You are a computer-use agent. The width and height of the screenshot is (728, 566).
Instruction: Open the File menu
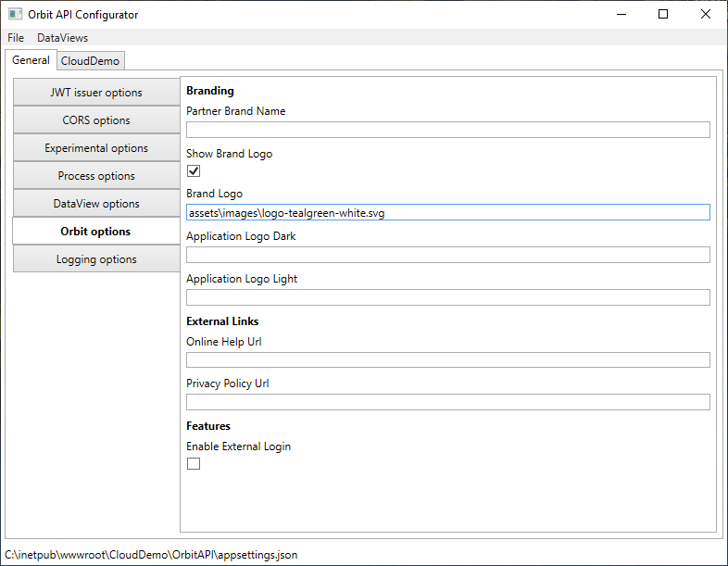tap(16, 38)
